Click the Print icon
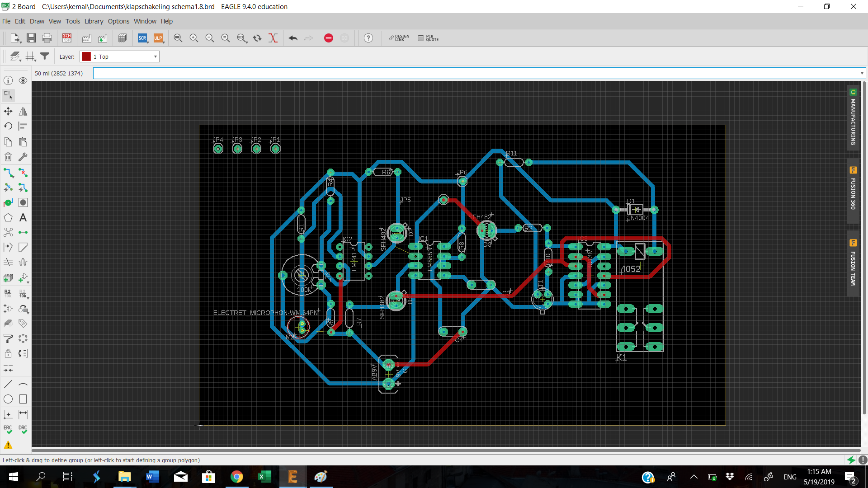868x488 pixels. (x=47, y=38)
